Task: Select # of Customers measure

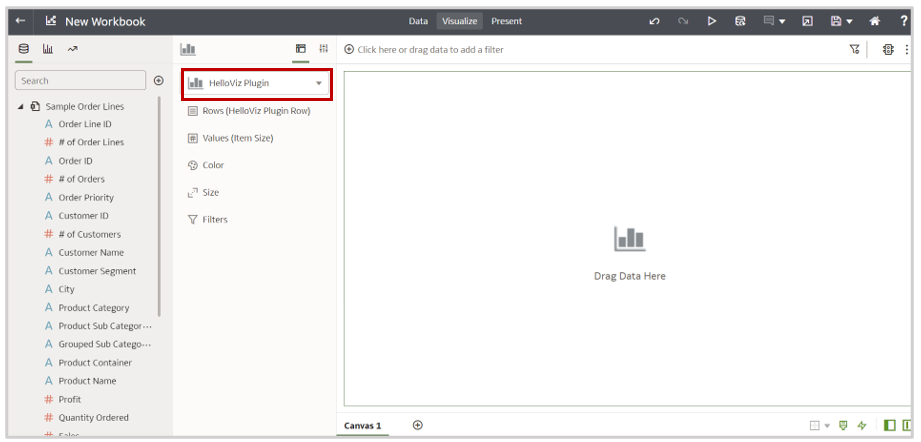Action: (89, 234)
